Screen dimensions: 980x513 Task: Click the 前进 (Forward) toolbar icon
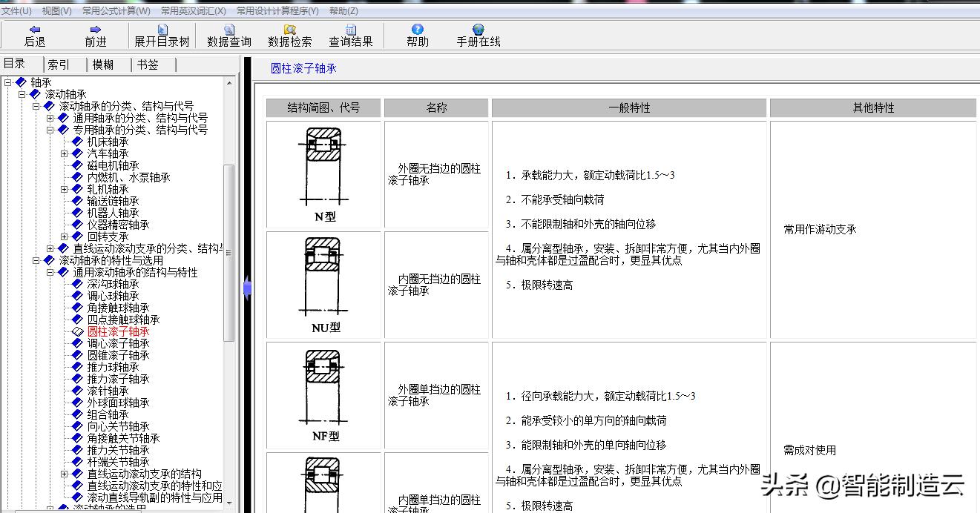(95, 33)
